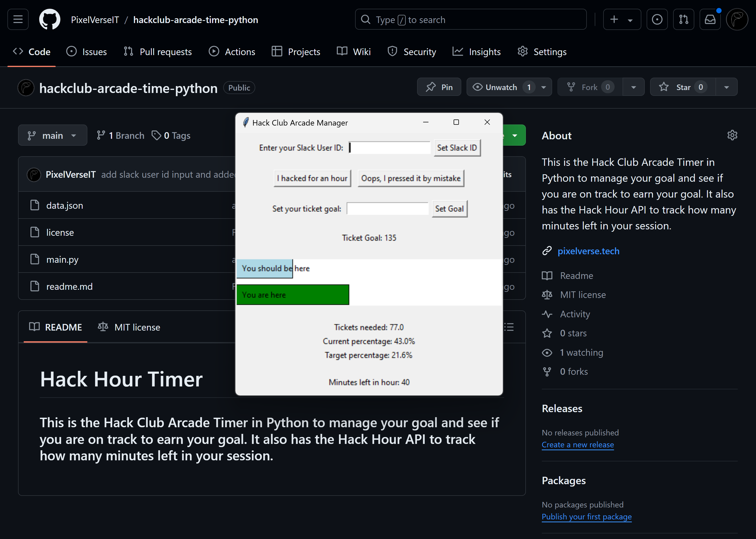Open the main.py file
This screenshot has height=539, width=756.
coord(62,260)
